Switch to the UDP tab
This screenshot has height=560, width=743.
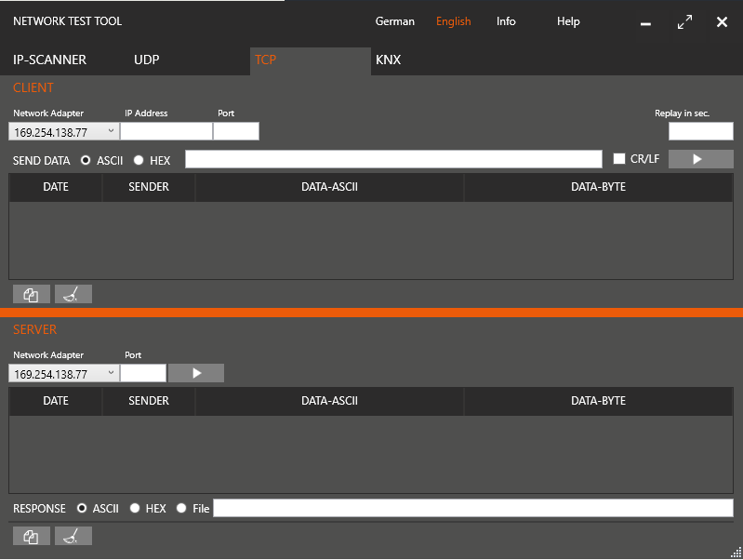pyautogui.click(x=146, y=60)
